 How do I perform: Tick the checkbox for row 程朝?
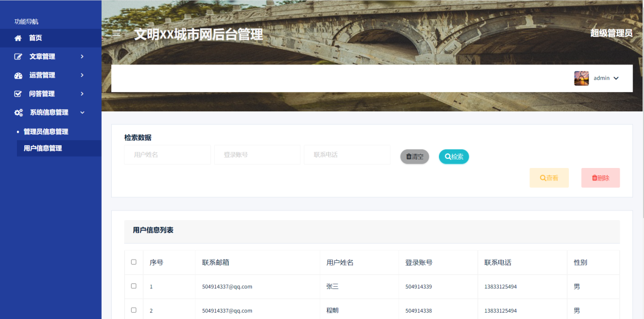pos(133,310)
